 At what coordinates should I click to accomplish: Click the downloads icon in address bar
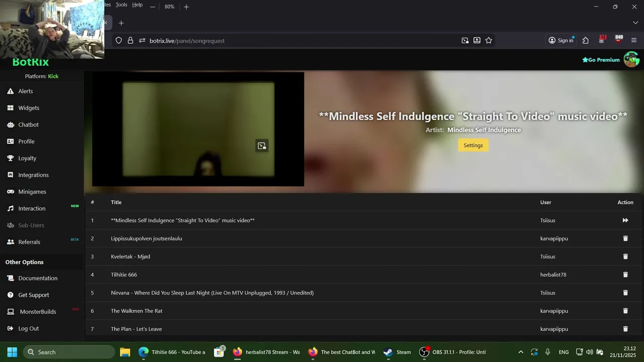476,41
